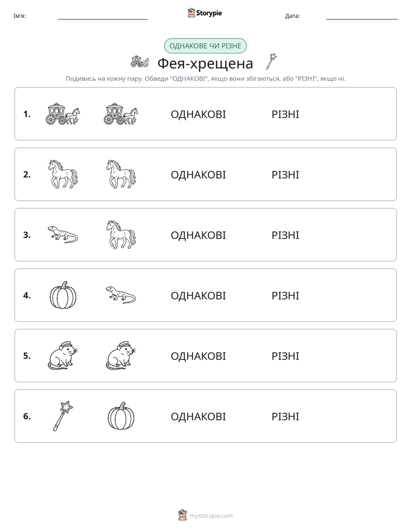
Task: Choose ОДНАКОВІ for row 1
Action: (198, 115)
